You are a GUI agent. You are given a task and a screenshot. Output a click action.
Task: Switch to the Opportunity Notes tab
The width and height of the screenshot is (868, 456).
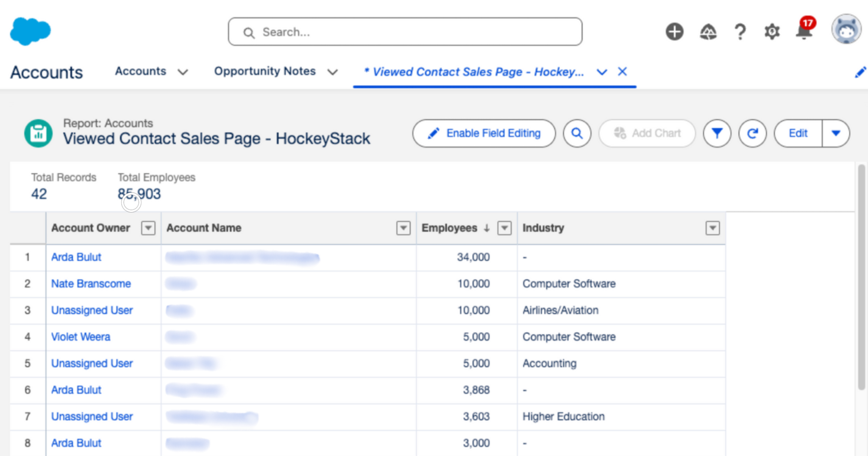(265, 71)
